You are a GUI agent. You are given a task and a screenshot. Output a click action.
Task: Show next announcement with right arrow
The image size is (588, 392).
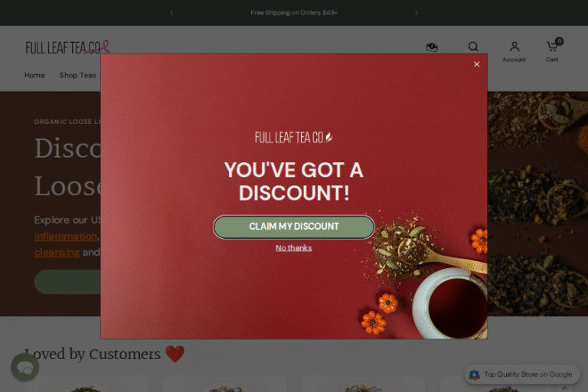pos(416,13)
